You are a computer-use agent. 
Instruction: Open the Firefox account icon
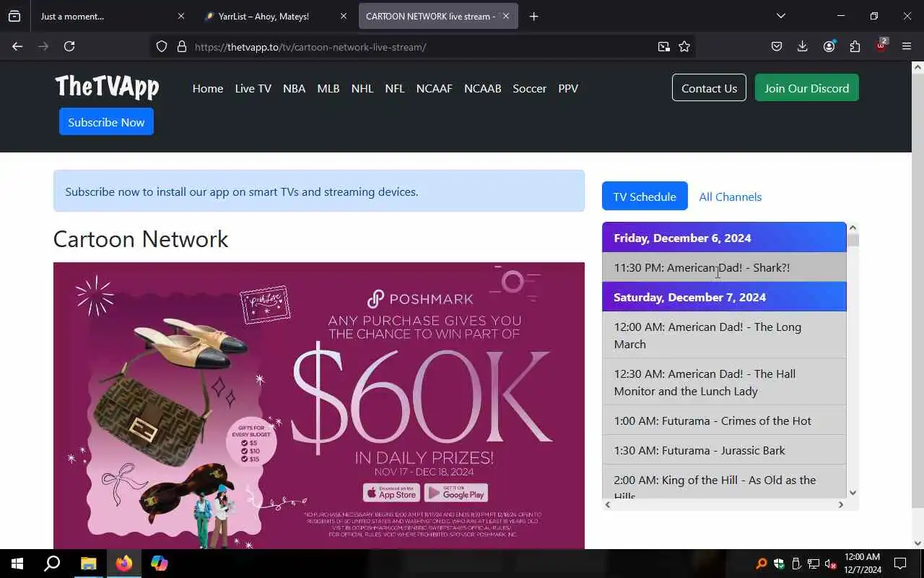pyautogui.click(x=829, y=46)
